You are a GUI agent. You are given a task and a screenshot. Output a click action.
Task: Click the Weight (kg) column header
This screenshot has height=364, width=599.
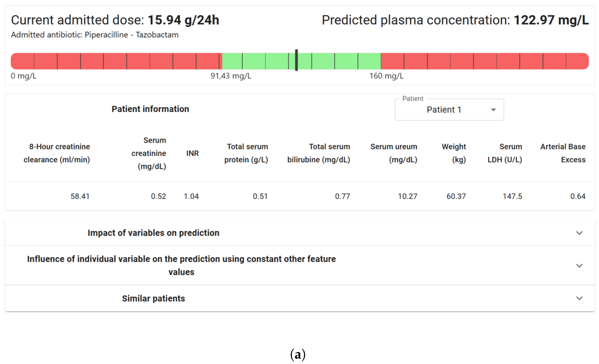pos(454,153)
